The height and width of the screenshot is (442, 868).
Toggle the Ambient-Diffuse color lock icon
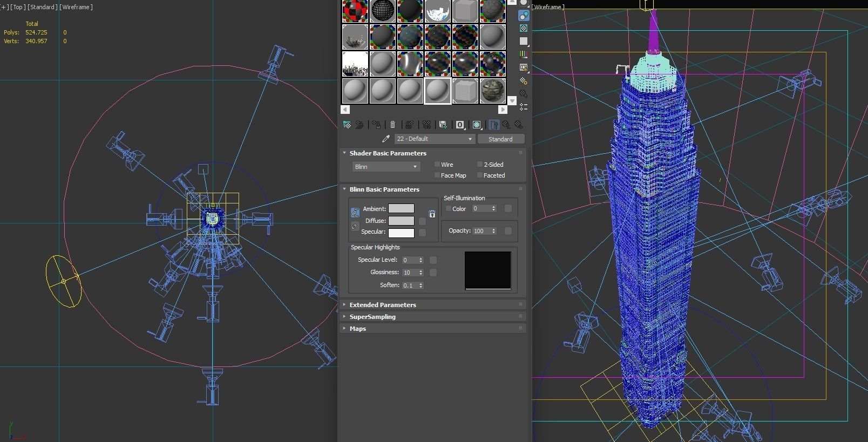pyautogui.click(x=355, y=212)
